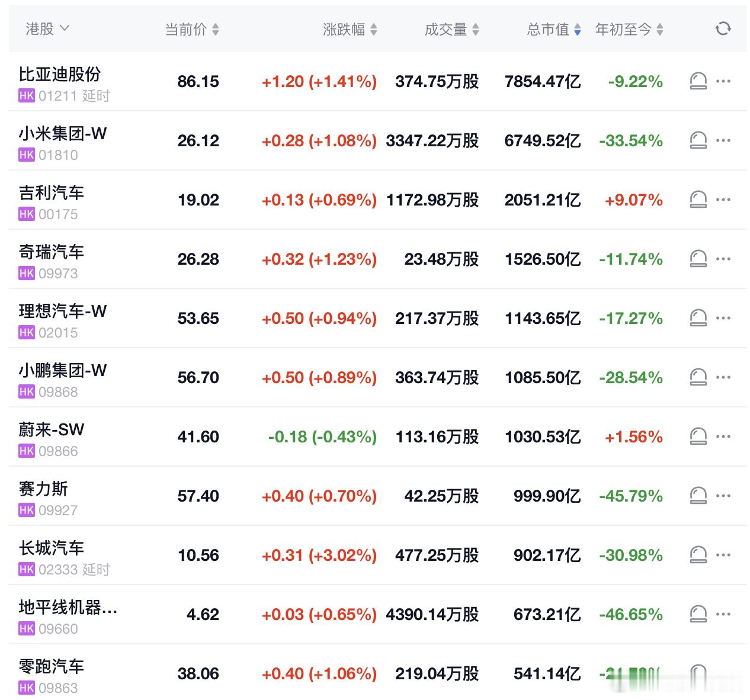Click market cap 7854.47亿
This screenshot has height=700, width=750.
click(543, 81)
